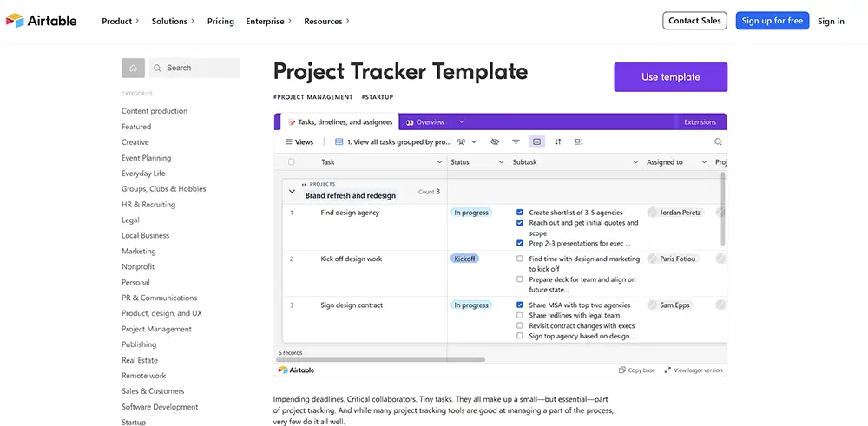
Task: Select the HR & Recruiting category
Action: 148,204
